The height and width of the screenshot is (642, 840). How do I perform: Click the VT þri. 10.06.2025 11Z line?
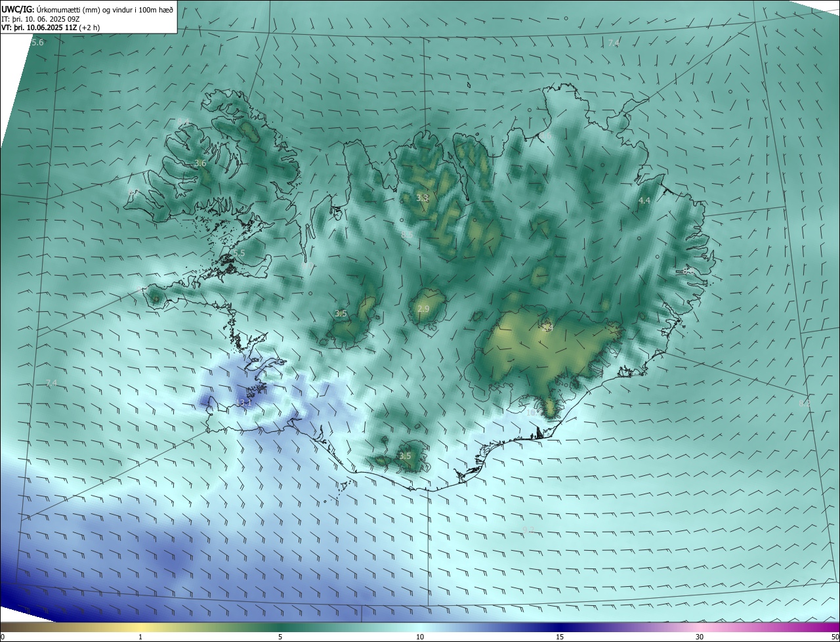click(51, 28)
